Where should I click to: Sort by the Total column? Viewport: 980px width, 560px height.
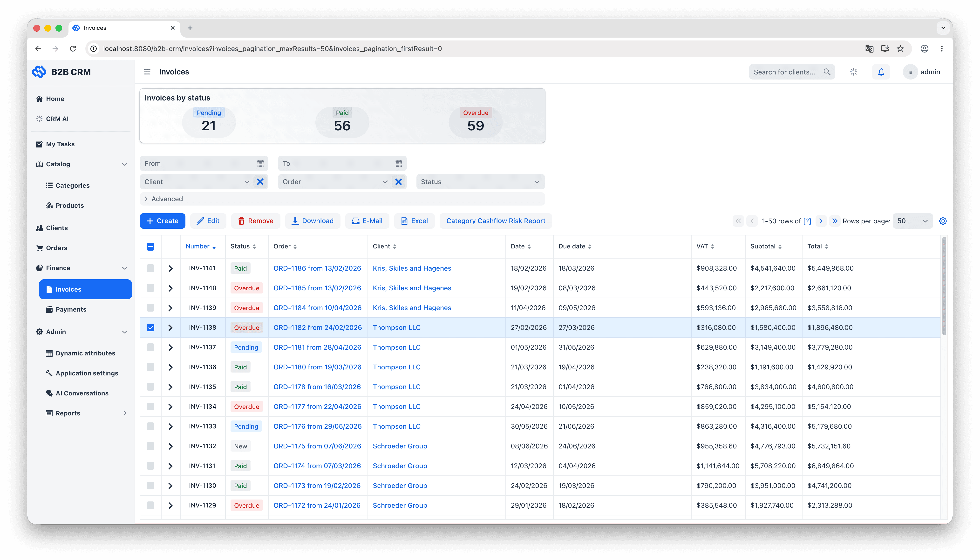[817, 247]
